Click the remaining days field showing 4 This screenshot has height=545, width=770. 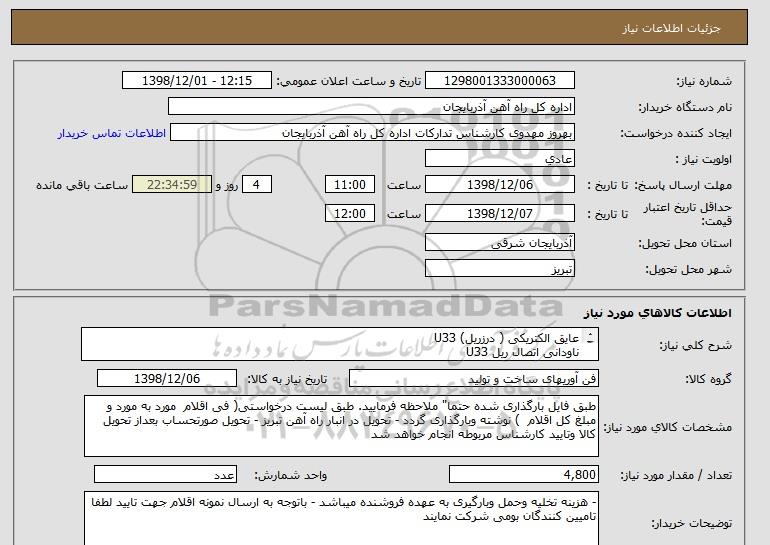coord(256,185)
